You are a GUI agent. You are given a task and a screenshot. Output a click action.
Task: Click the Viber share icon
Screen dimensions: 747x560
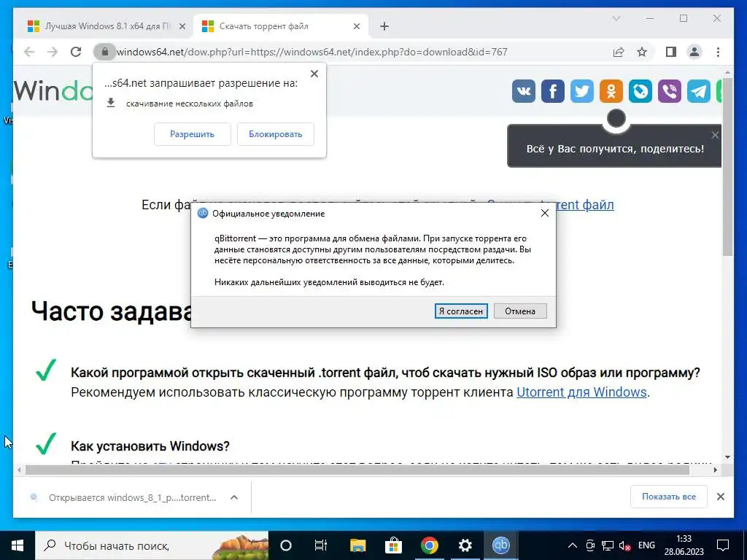670,91
